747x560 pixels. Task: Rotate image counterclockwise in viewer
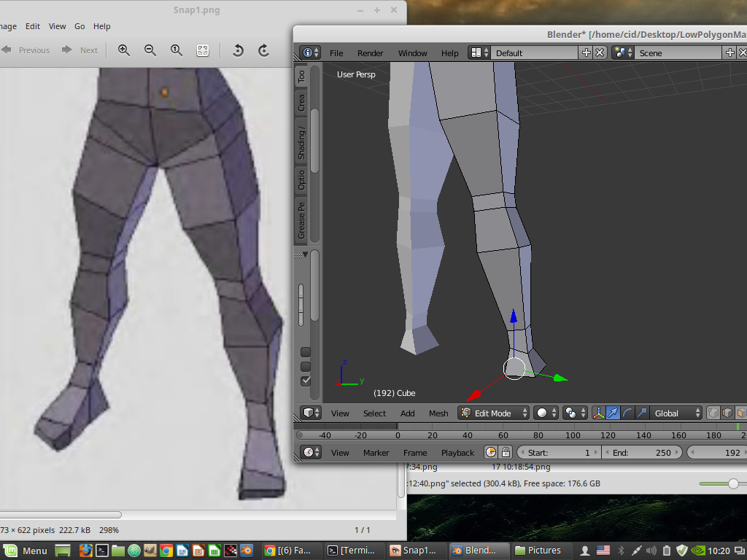[238, 50]
